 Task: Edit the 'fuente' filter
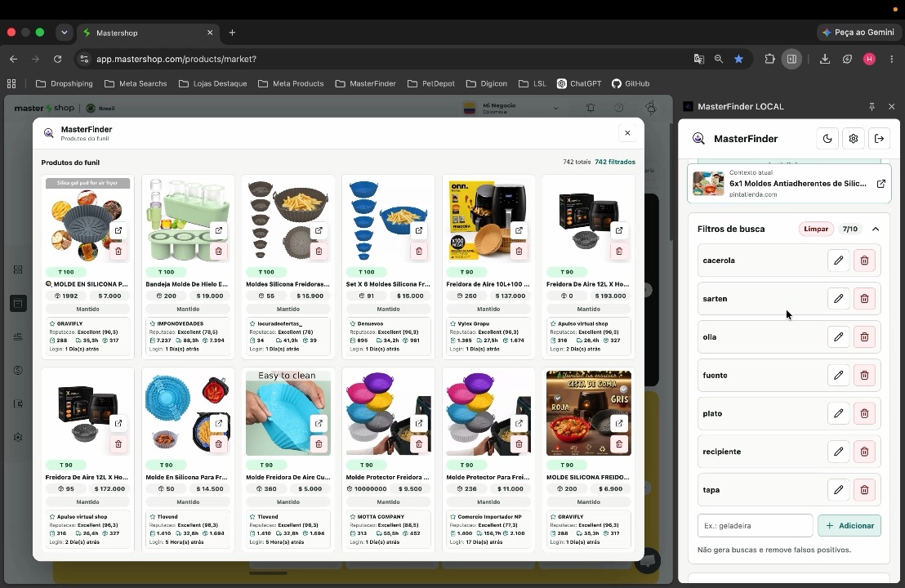838,375
